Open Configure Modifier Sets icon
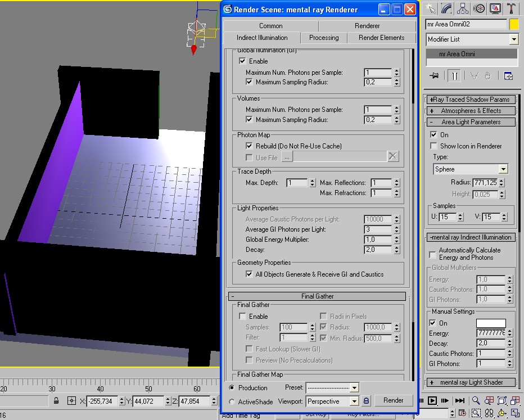The image size is (524, 420). (509, 76)
